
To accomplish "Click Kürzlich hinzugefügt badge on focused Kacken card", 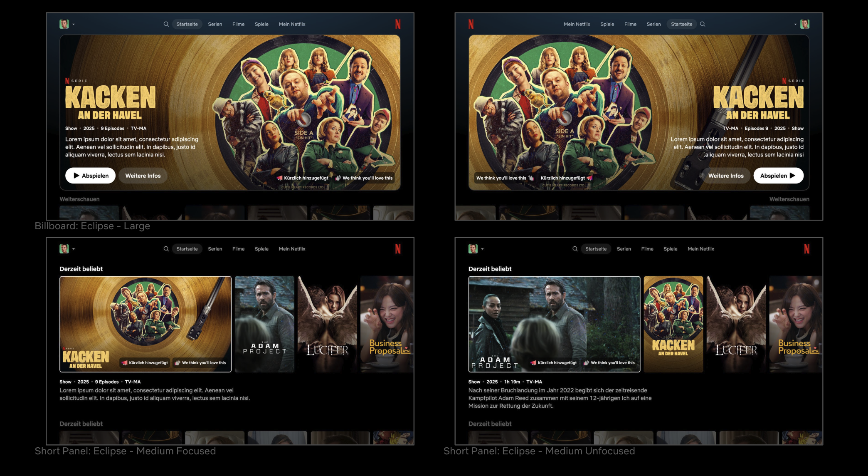I will (x=145, y=363).
